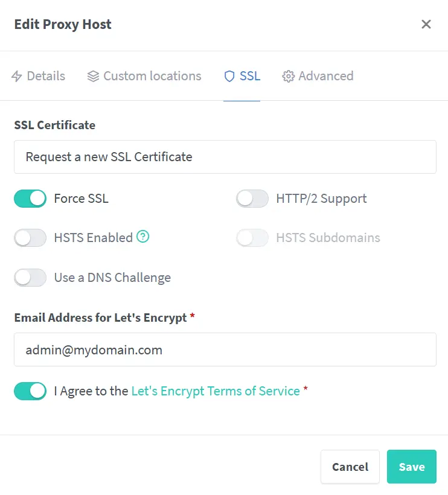Enable the HTTP/2 Support toggle
448x495 pixels.
tap(252, 198)
